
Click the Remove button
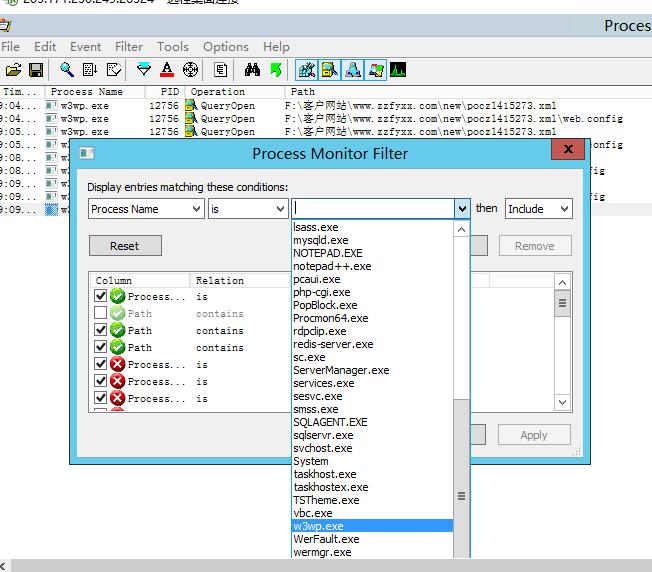[535, 246]
